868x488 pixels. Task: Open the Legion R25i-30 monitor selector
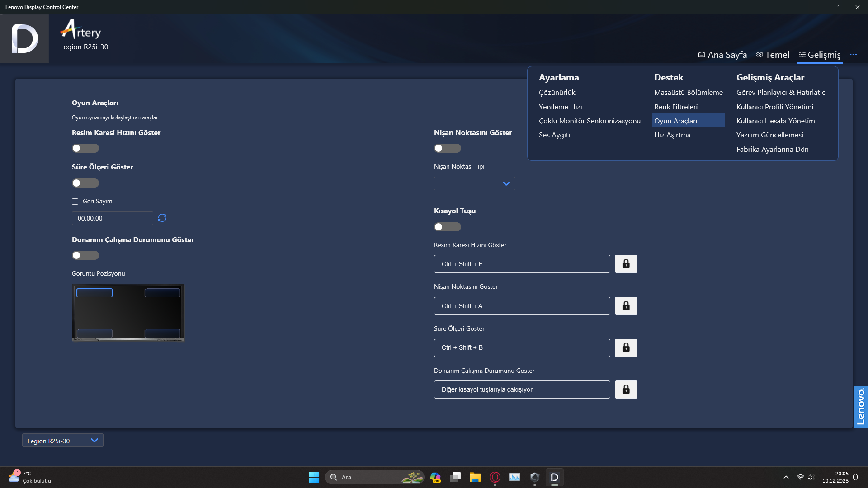[x=62, y=441]
